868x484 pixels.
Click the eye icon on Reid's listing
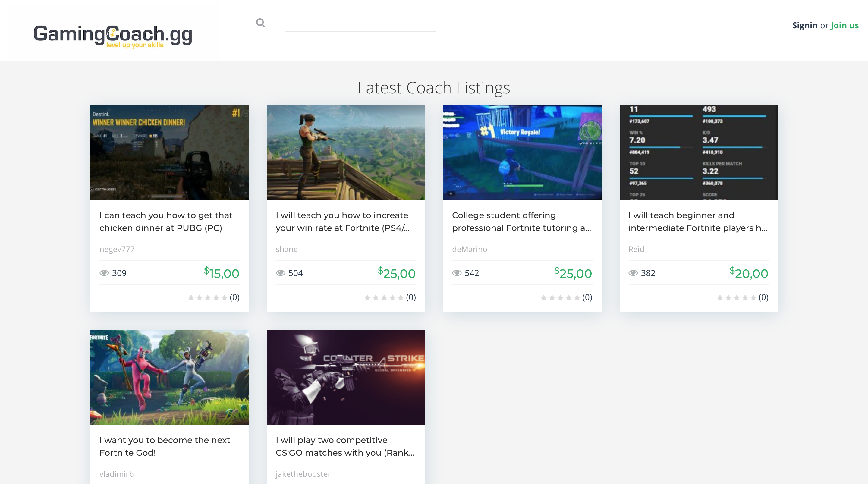coord(634,273)
